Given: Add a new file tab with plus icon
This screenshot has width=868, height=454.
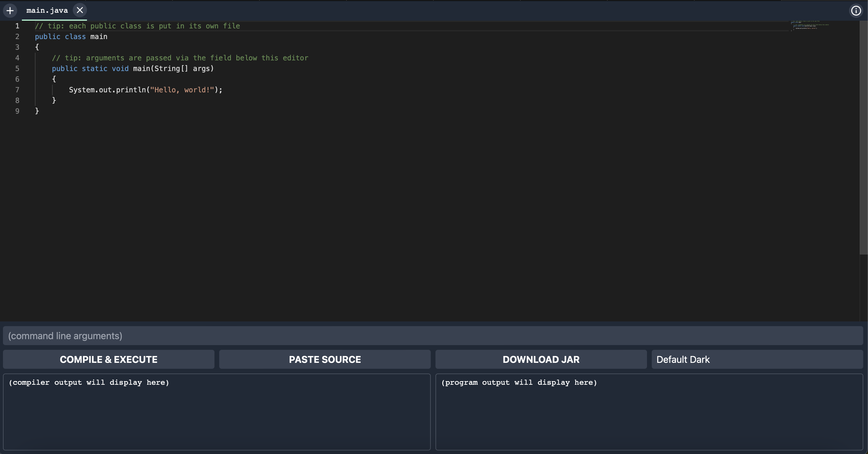Looking at the screenshot, I should (10, 10).
